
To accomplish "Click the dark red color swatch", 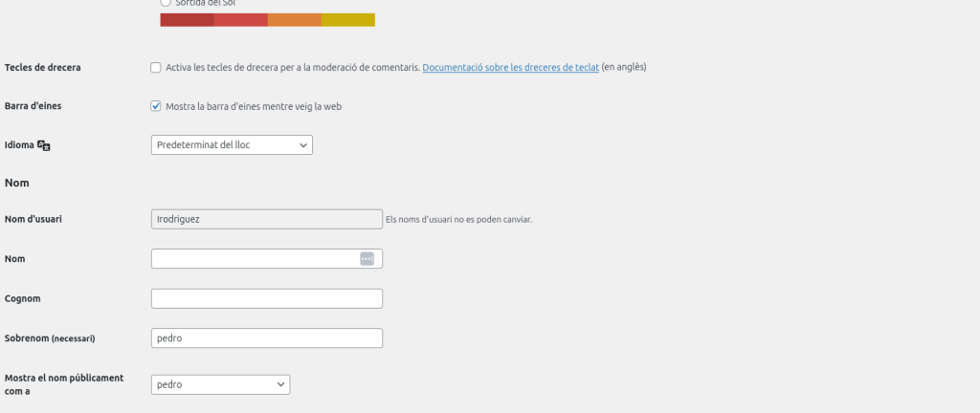I will click(187, 20).
